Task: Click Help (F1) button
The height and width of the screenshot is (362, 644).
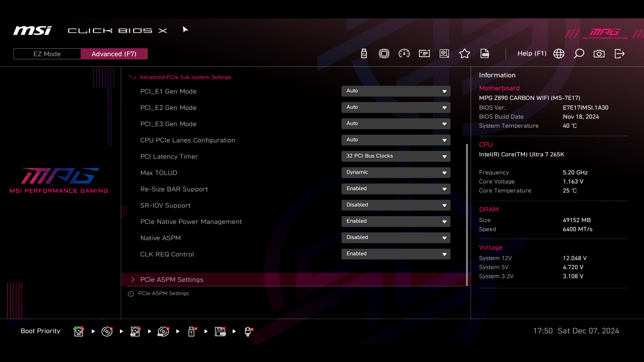Action: point(532,54)
